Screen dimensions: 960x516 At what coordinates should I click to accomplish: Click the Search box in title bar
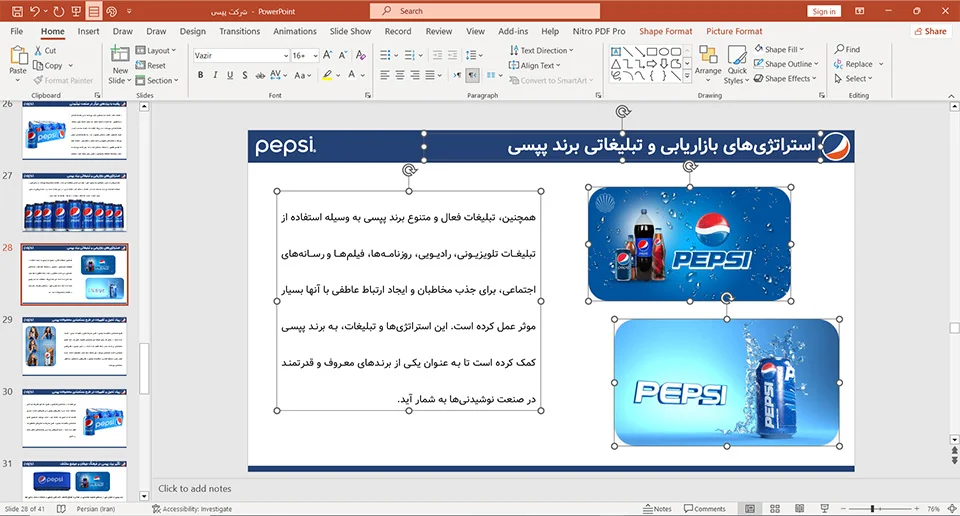click(485, 11)
